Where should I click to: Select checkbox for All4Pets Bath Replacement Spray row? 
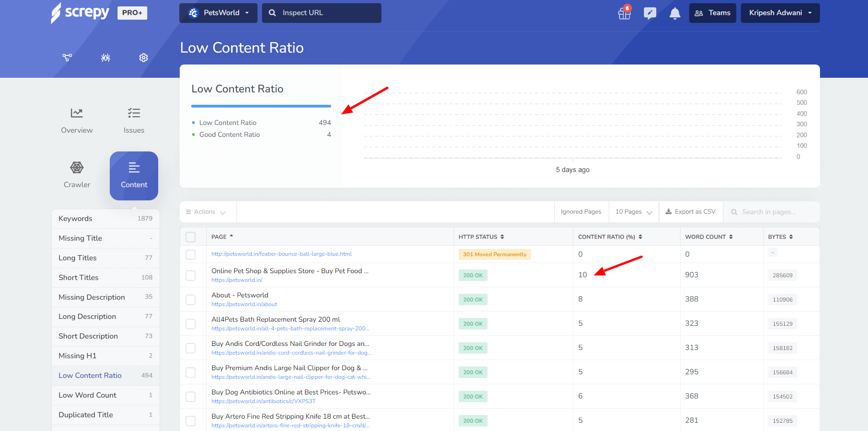tap(191, 324)
